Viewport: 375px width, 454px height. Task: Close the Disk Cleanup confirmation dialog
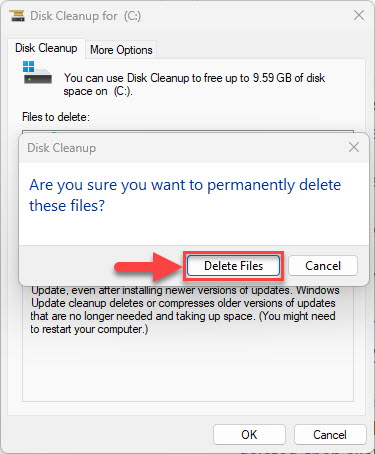click(x=354, y=147)
